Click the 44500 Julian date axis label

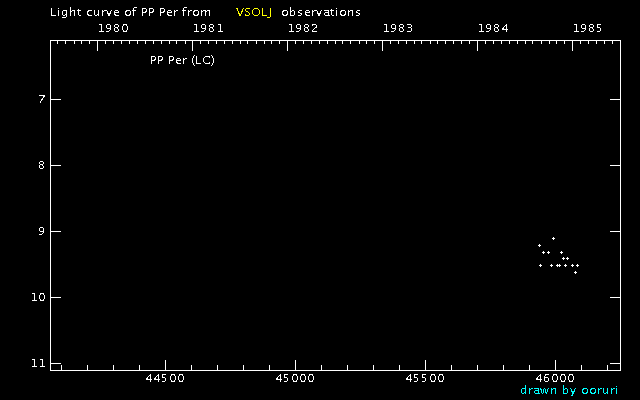pos(165,379)
